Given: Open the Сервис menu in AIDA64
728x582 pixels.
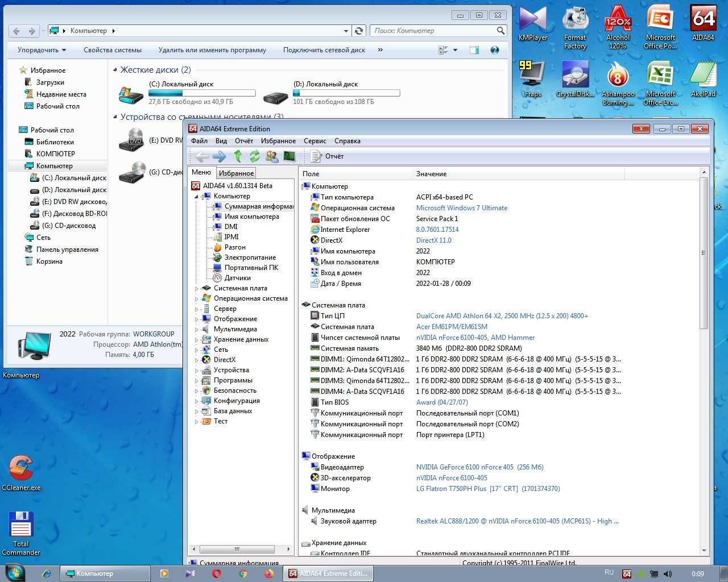Looking at the screenshot, I should click(x=315, y=141).
